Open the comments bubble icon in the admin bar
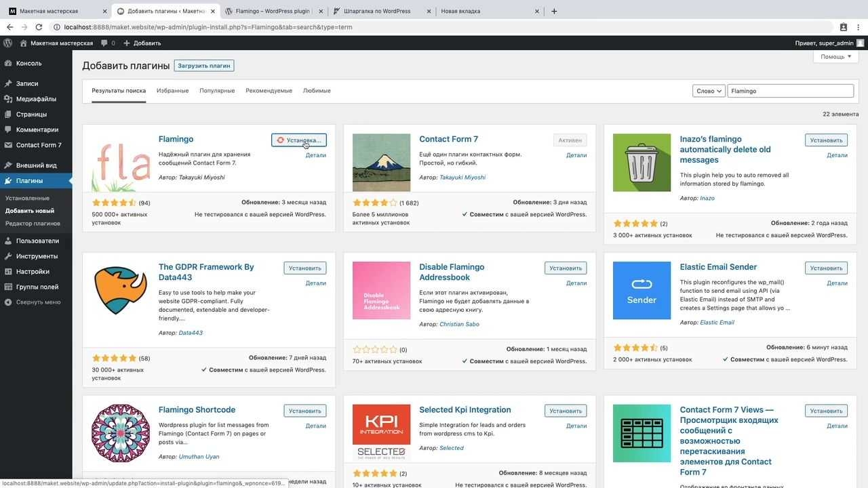868x488 pixels. [x=104, y=43]
